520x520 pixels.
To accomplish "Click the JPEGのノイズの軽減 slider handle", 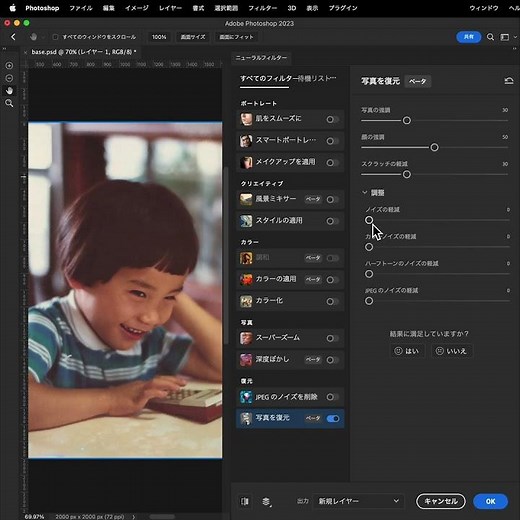I will point(369,301).
